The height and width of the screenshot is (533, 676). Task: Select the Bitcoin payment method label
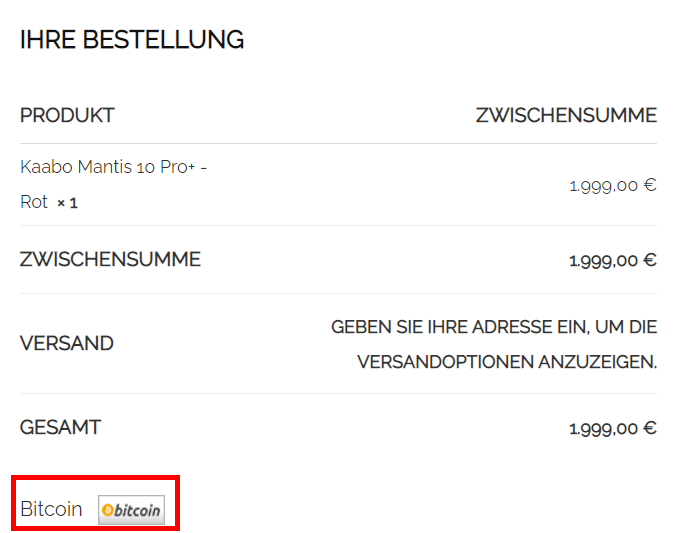tap(51, 509)
